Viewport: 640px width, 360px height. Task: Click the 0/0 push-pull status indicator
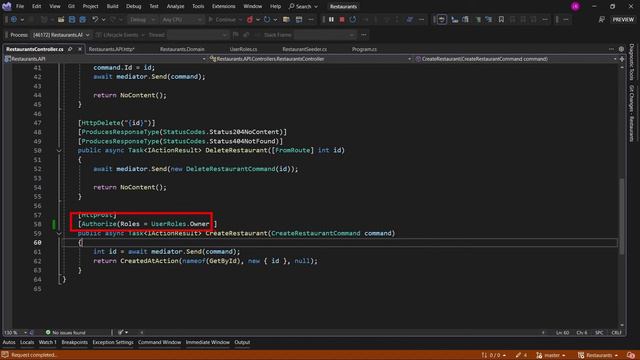tap(493, 355)
